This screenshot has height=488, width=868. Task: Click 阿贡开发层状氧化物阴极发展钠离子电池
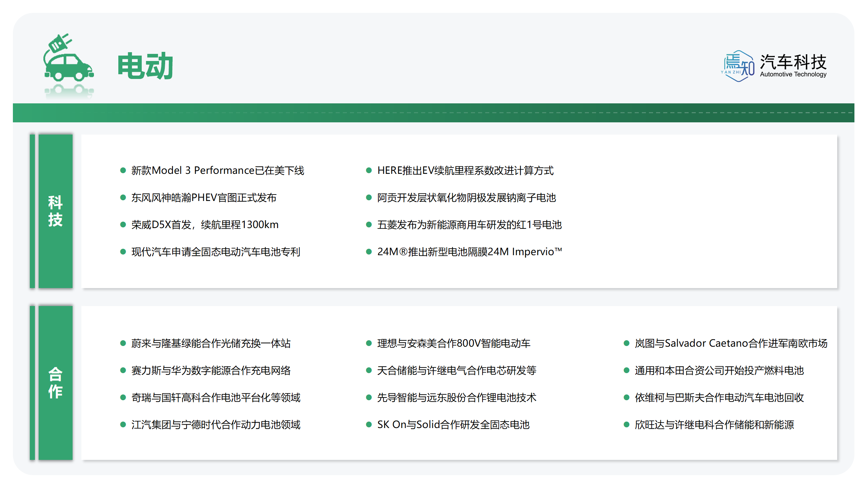(467, 198)
